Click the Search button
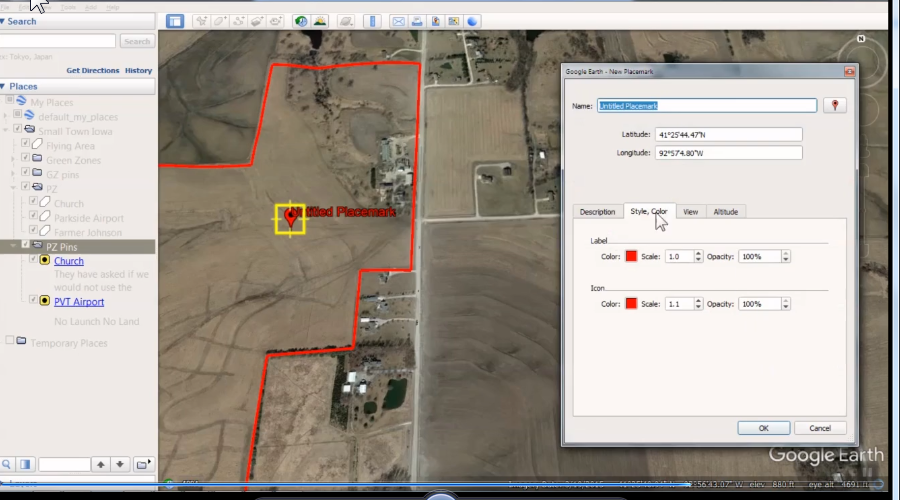 coord(137,41)
